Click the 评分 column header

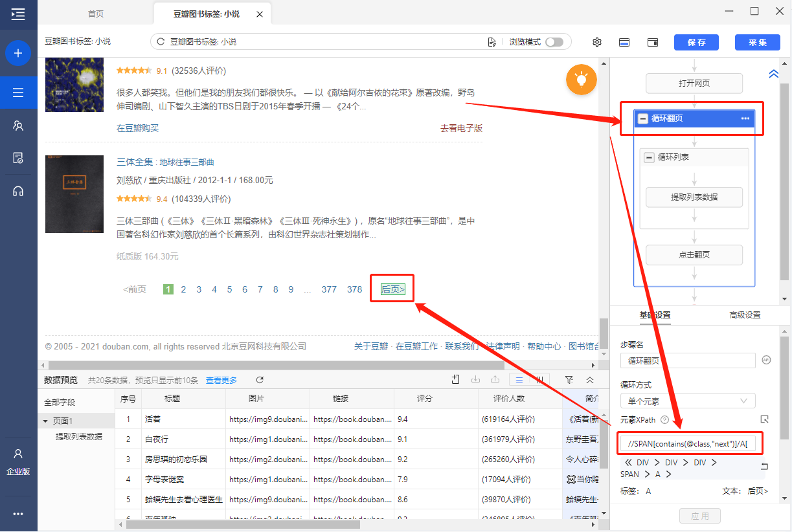click(424, 399)
